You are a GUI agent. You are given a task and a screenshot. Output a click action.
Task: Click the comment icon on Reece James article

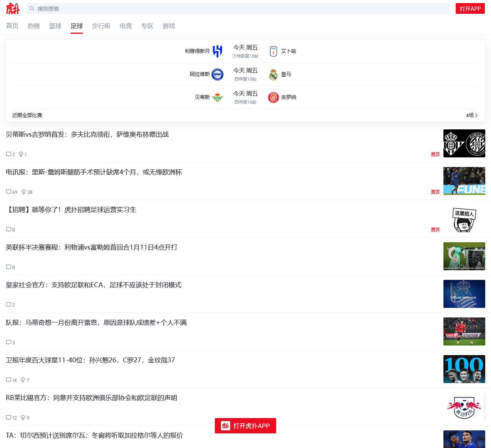coord(8,192)
